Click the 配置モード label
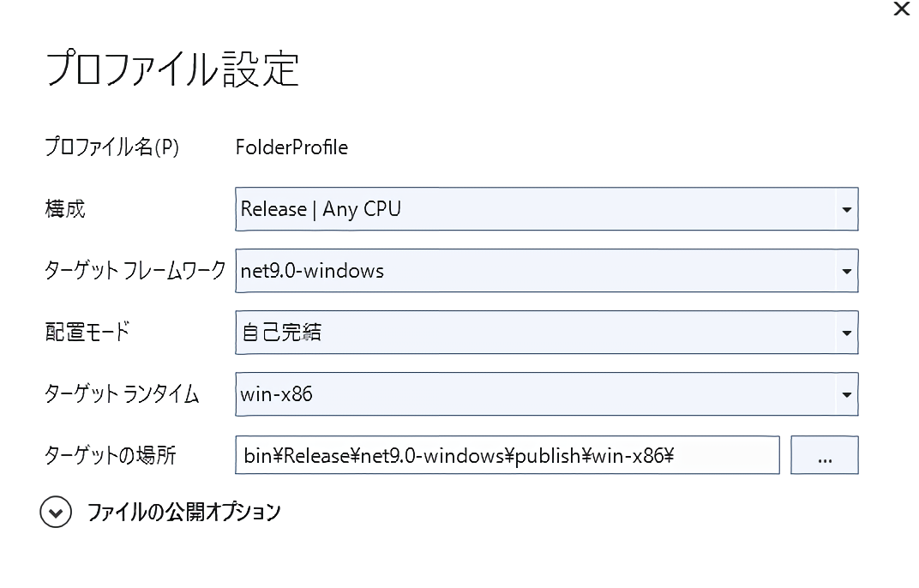This screenshot has height=588, width=919. 87,333
